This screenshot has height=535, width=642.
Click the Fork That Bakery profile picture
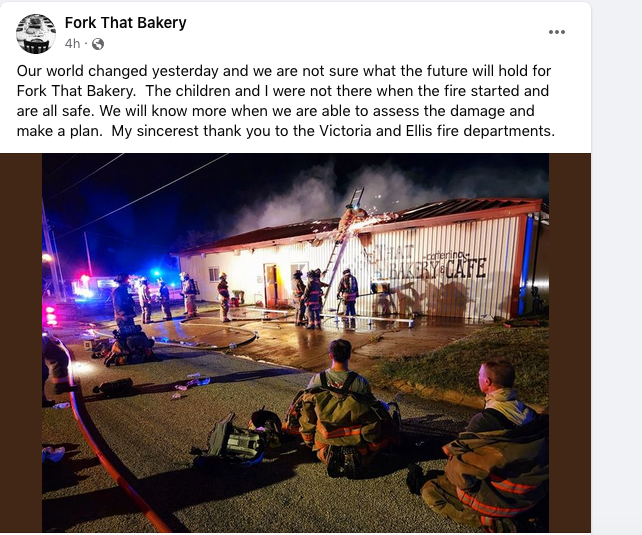click(36, 34)
